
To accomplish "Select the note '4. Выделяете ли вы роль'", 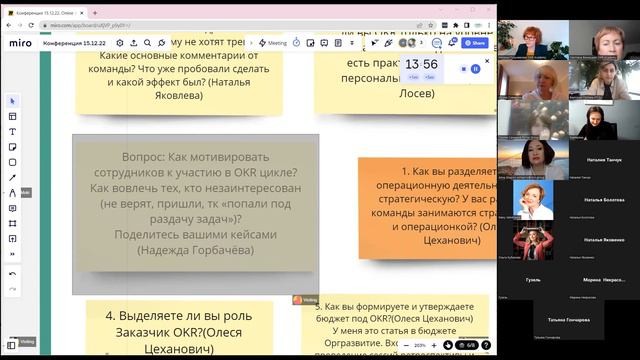I will [179, 327].
